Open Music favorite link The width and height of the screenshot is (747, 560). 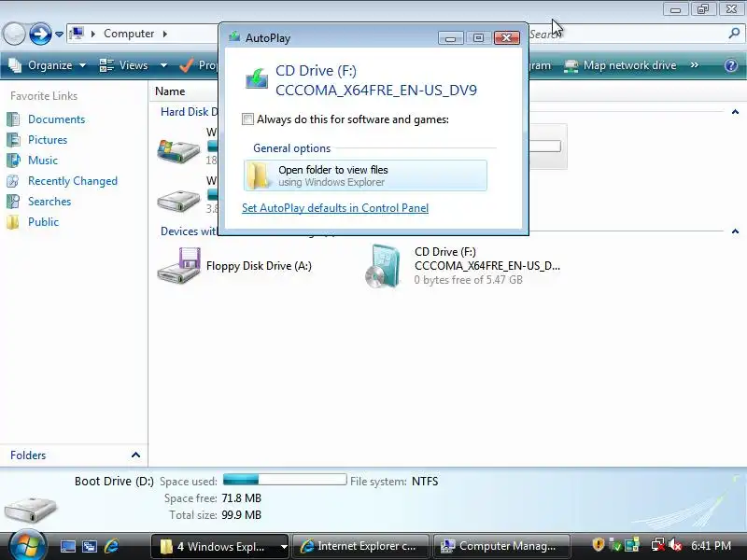(43, 161)
